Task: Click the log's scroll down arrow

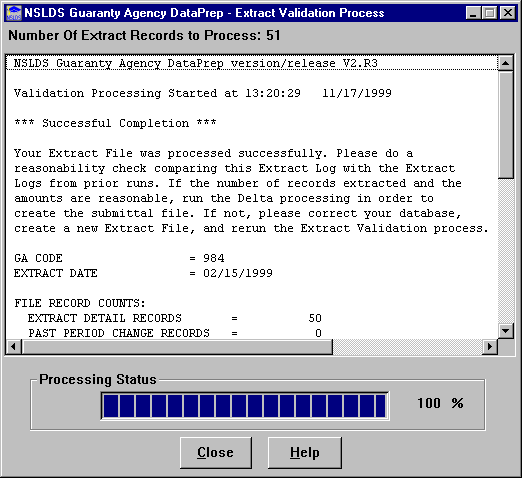Action: point(506,331)
